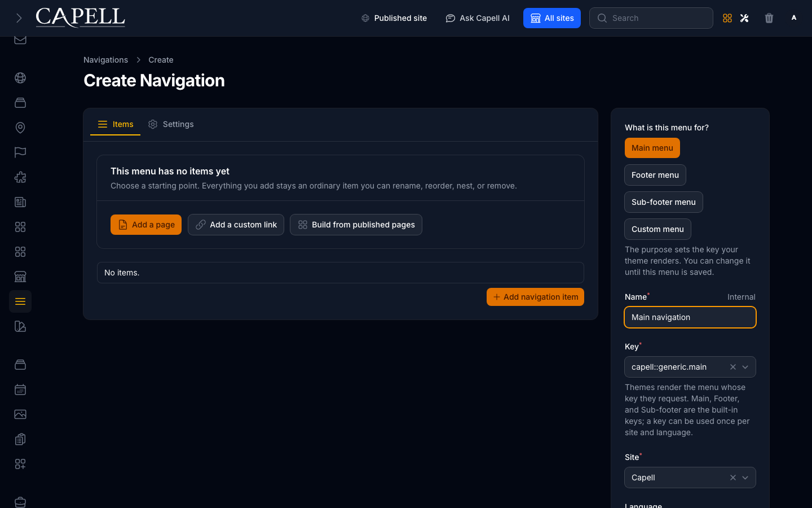Expand the sidebar with the top-left chevron
Image resolution: width=812 pixels, height=508 pixels.
(19, 18)
